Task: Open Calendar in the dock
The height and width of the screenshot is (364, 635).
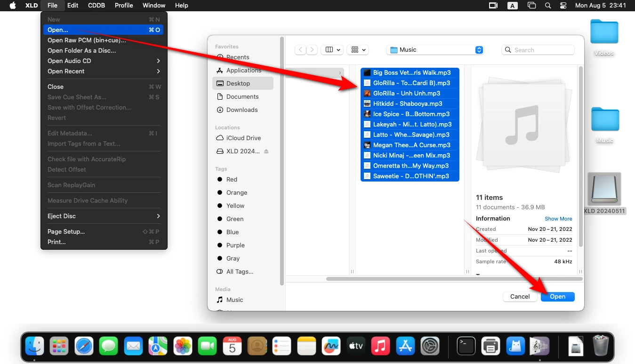Action: [x=232, y=347]
